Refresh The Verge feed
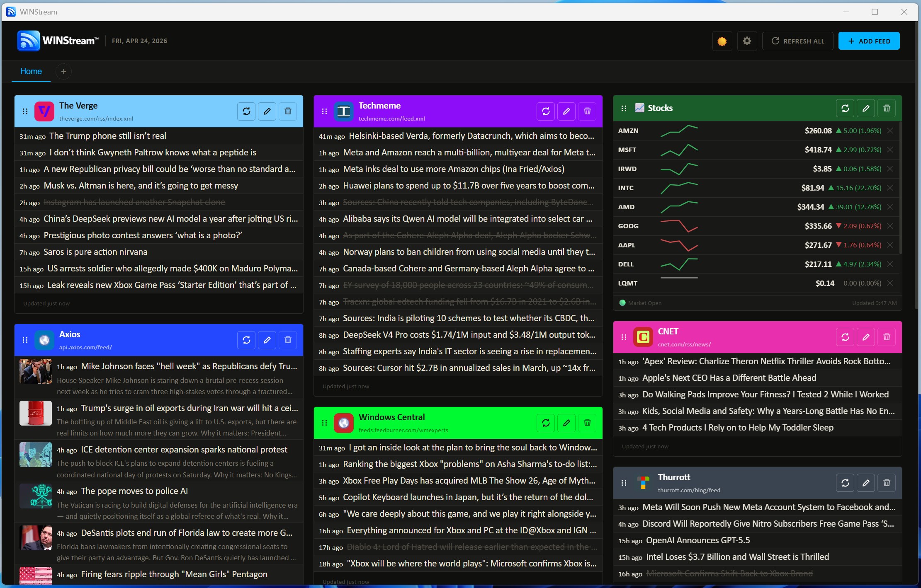921x588 pixels. point(246,111)
